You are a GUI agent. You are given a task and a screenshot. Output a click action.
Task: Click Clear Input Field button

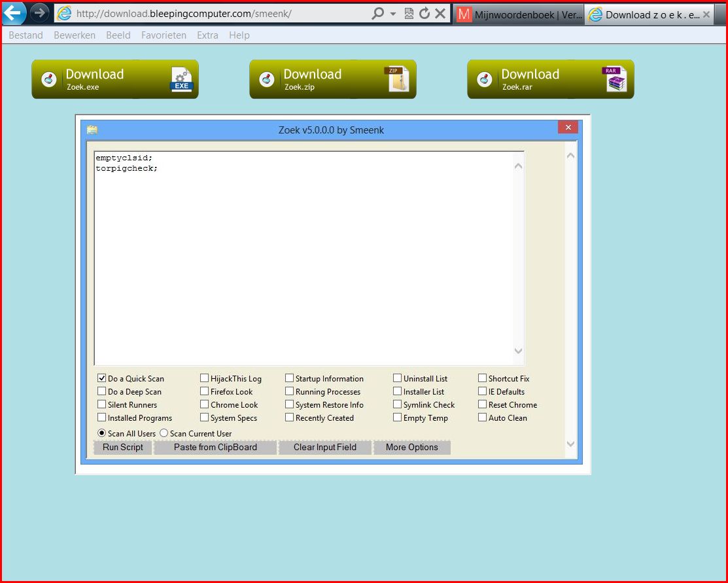point(325,448)
